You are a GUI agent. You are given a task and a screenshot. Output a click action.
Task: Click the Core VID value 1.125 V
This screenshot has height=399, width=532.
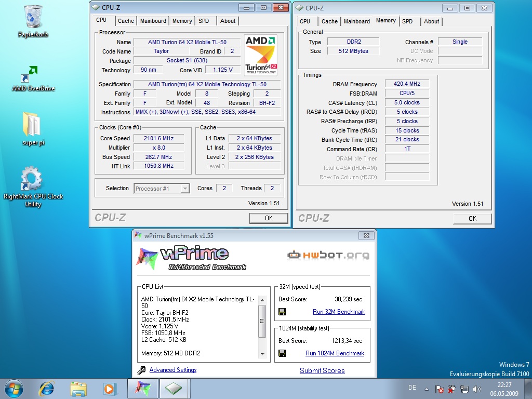pos(222,70)
